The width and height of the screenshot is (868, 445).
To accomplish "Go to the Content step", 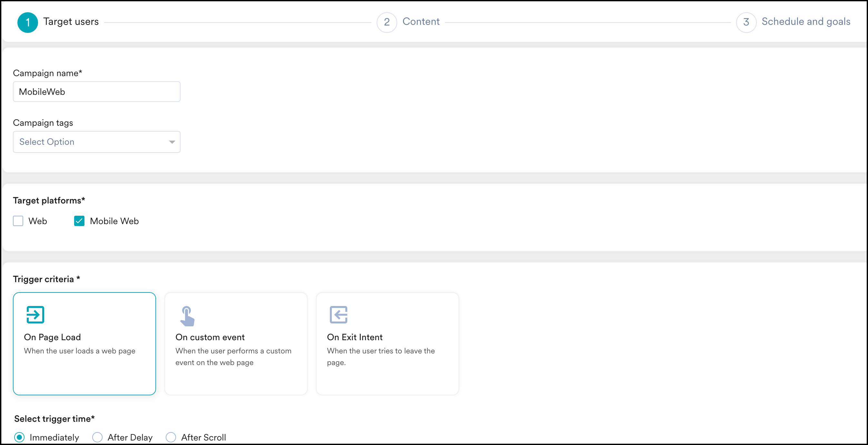I will [420, 22].
